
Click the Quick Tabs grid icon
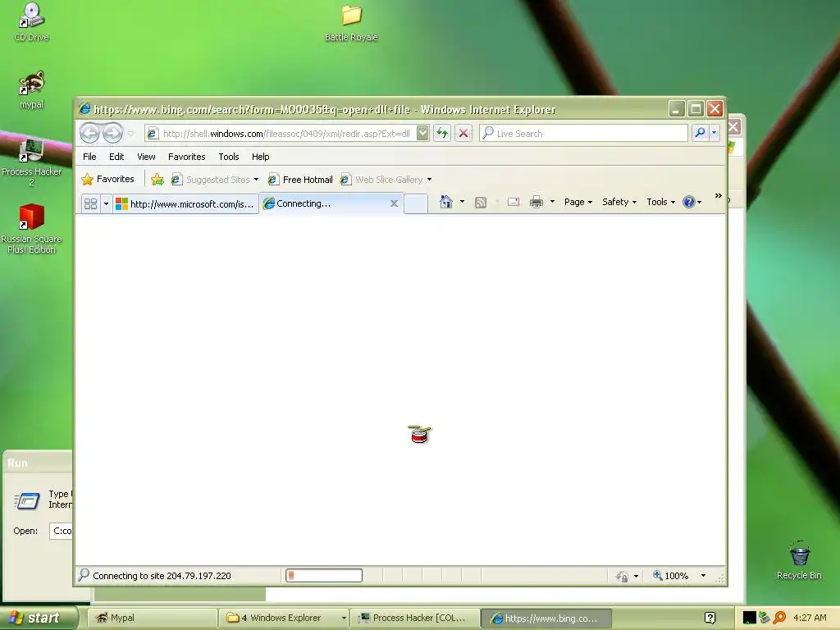pyautogui.click(x=90, y=203)
